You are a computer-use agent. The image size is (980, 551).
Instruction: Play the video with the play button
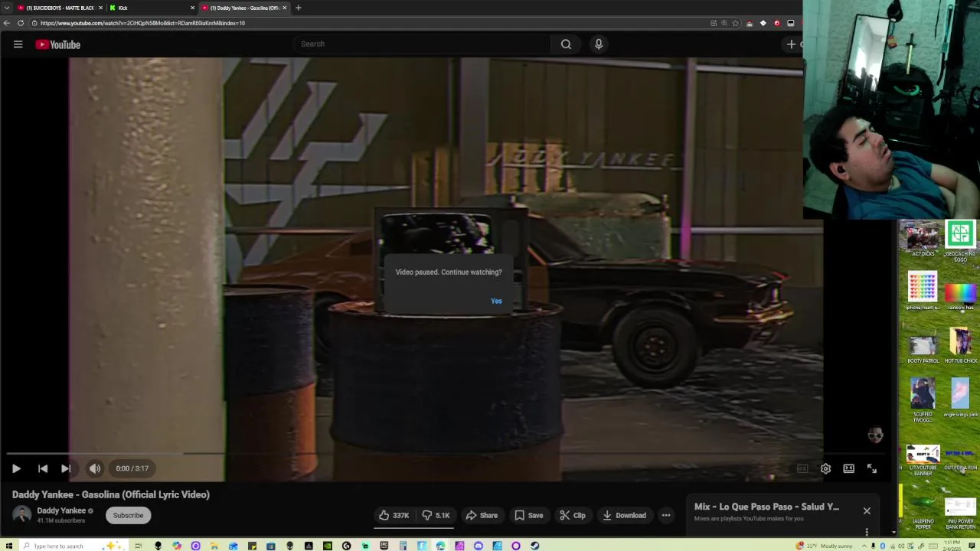pyautogui.click(x=16, y=468)
